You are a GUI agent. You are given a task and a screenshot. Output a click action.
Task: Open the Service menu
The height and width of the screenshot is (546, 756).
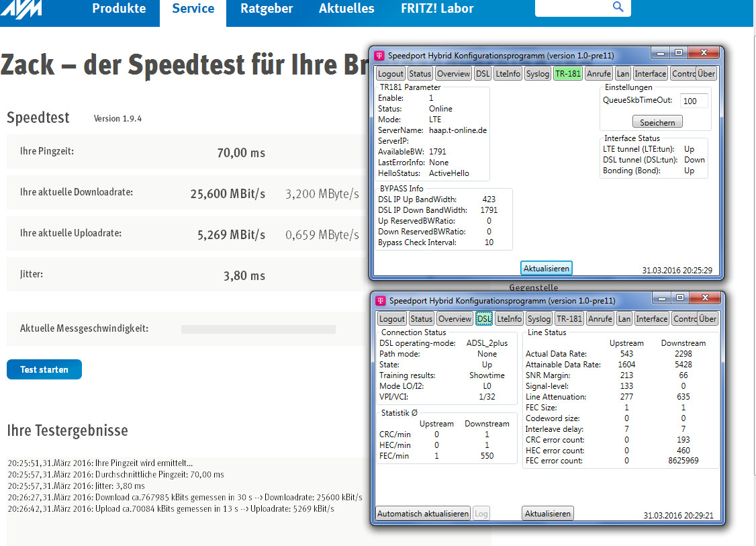pyautogui.click(x=193, y=8)
